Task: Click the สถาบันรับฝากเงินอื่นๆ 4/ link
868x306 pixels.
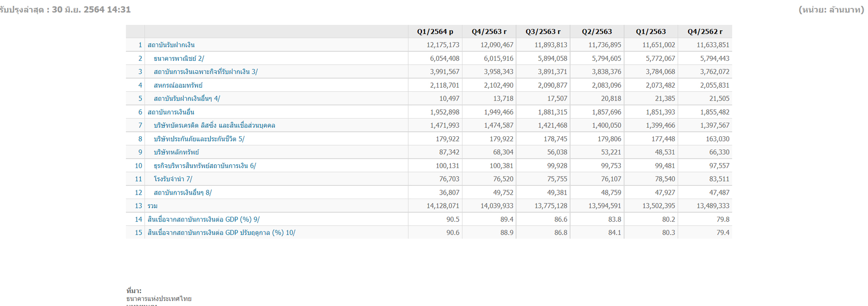Action: point(187,99)
